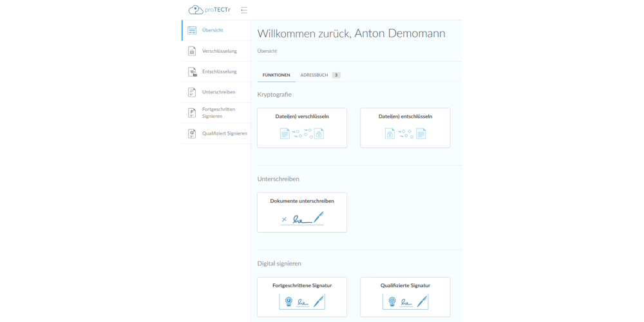Click the Qualifiziert Signieren sidebar icon
The width and height of the screenshot is (644, 322).
[192, 133]
